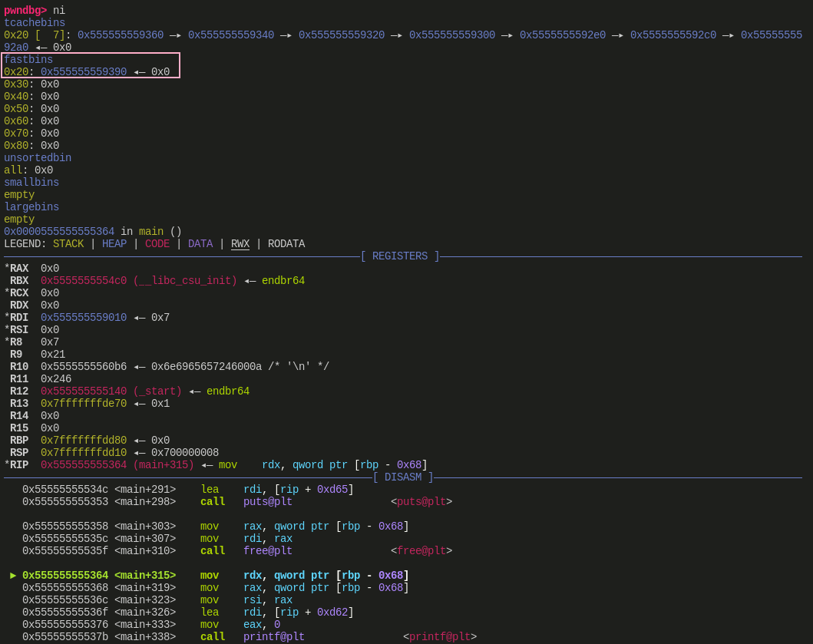Click HEAP in the legend line
813x644 pixels.
(x=114, y=244)
